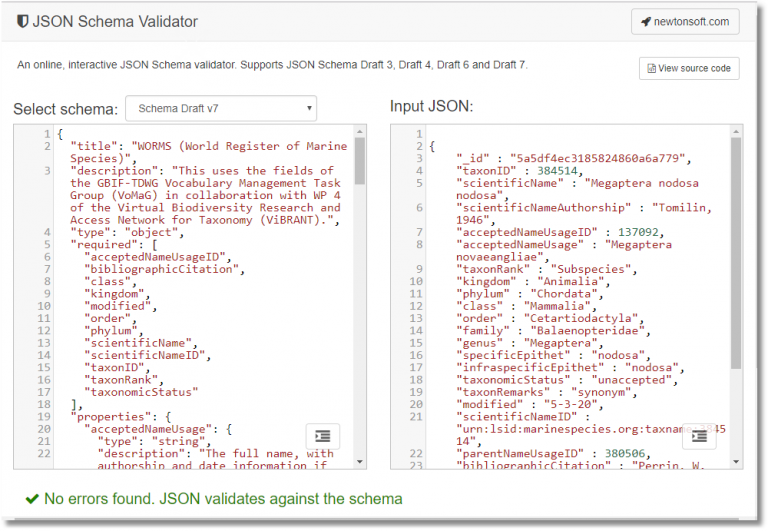The image size is (768, 531).
Task: Click the JSON Schema Validator title
Action: pos(115,21)
